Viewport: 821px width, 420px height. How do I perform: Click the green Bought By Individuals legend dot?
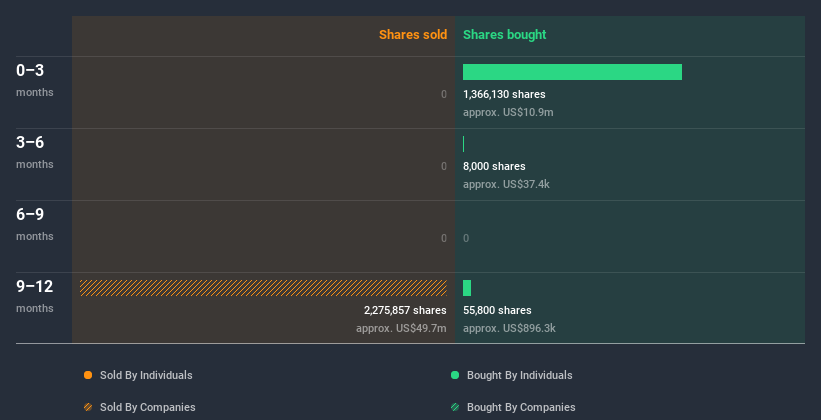[x=455, y=375]
